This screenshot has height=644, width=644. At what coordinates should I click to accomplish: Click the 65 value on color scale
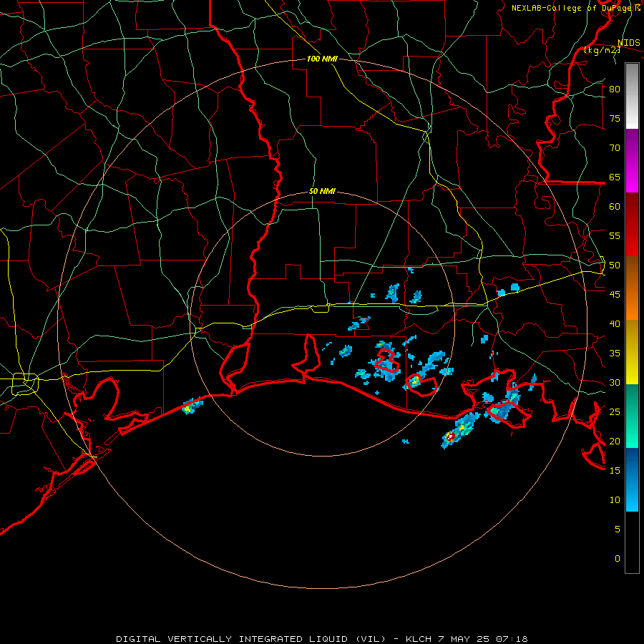click(615, 177)
